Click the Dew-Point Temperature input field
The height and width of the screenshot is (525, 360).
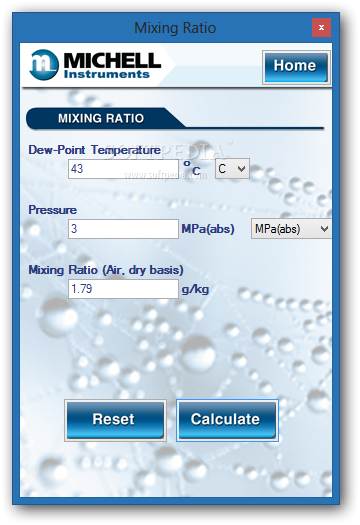(x=123, y=169)
